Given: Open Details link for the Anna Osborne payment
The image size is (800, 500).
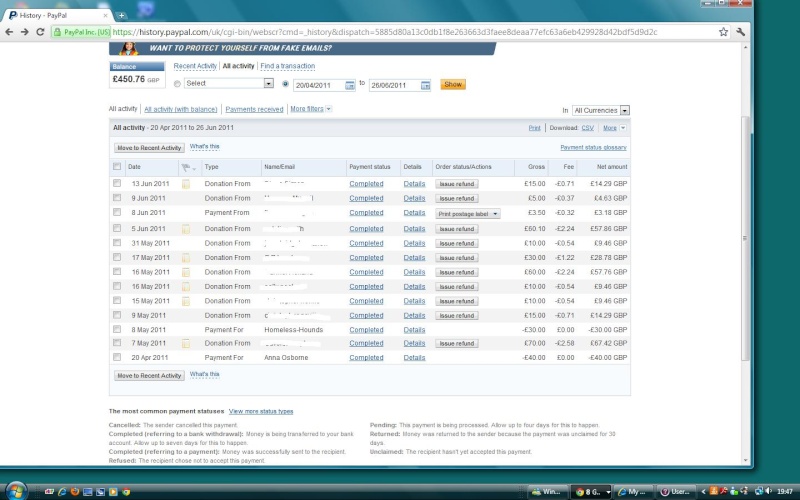Looking at the screenshot, I should click(x=414, y=358).
